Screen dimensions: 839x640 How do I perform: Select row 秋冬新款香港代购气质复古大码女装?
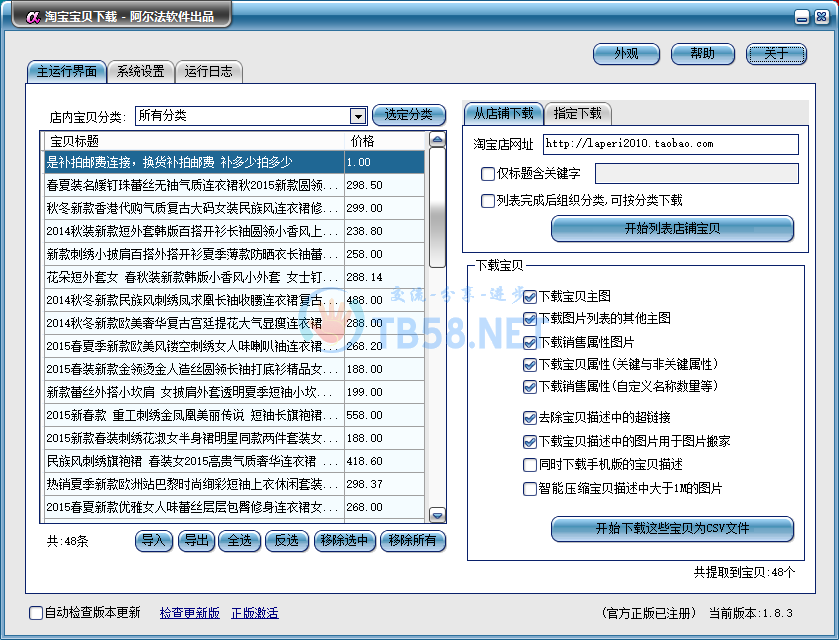tap(234, 208)
